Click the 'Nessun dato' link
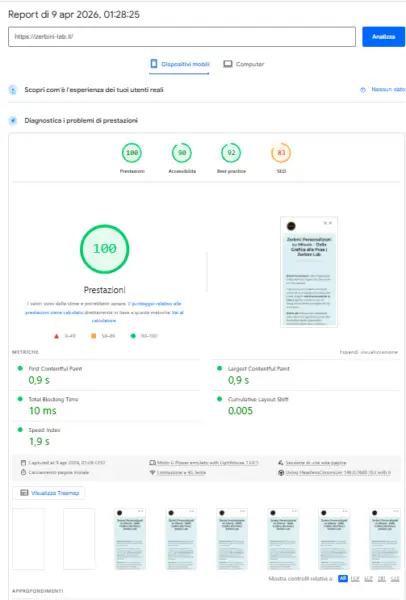 [x=388, y=89]
